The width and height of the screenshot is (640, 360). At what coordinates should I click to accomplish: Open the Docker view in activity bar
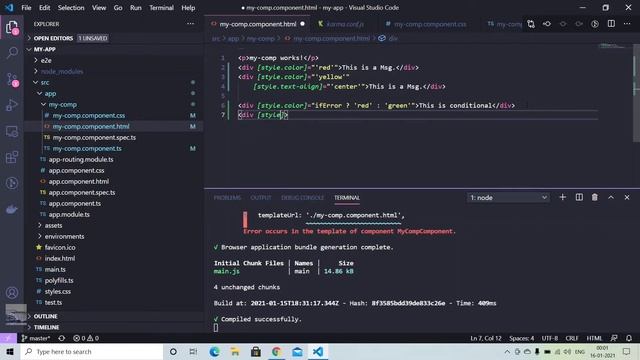tap(12, 210)
